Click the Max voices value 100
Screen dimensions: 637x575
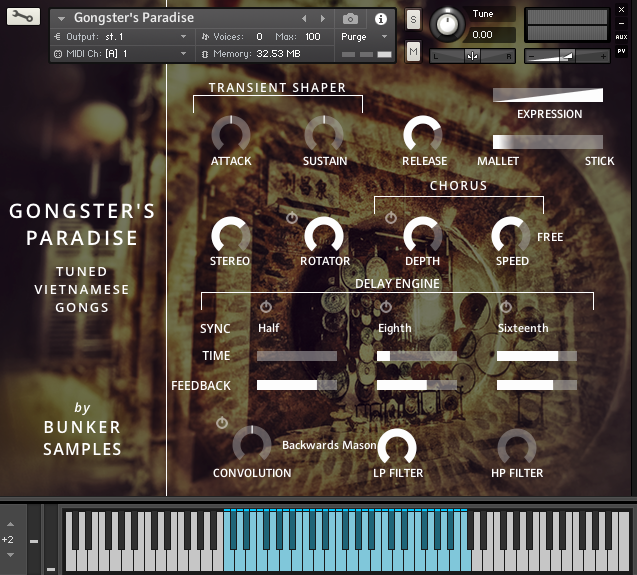(312, 37)
